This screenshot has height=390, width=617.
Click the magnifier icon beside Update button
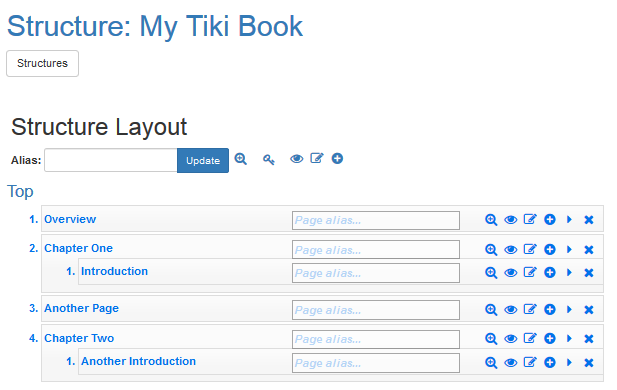[x=240, y=159]
